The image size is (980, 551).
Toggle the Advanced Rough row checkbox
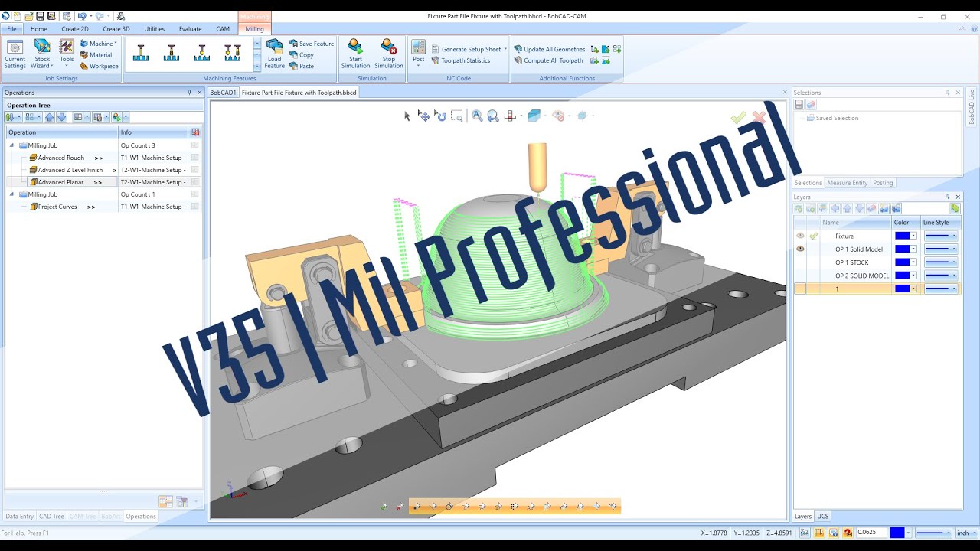(x=195, y=158)
